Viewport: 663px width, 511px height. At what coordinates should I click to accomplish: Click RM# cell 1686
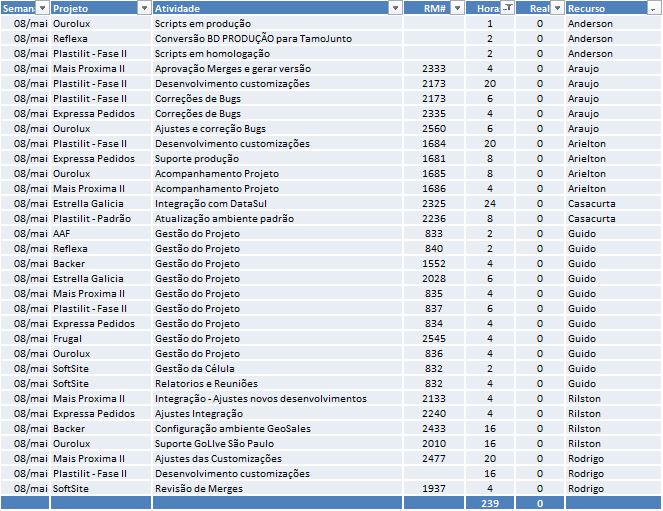(434, 189)
